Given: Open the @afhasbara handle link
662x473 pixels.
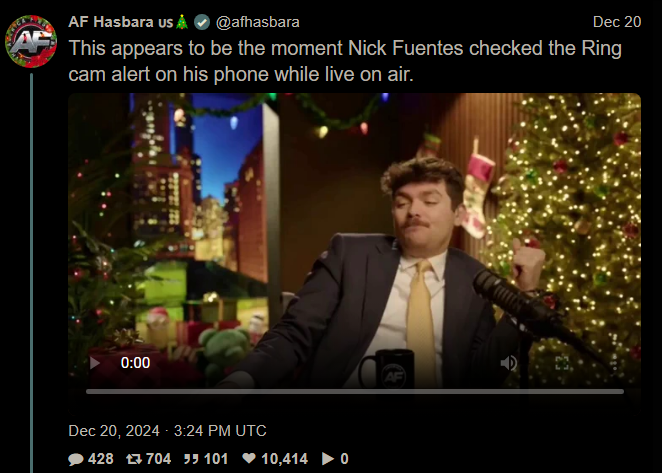Looking at the screenshot, I should point(258,22).
